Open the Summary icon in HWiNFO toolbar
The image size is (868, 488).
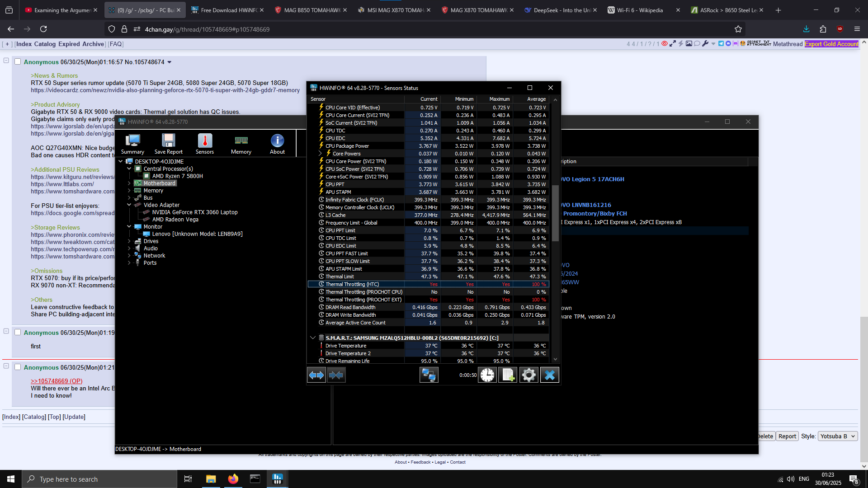132,144
